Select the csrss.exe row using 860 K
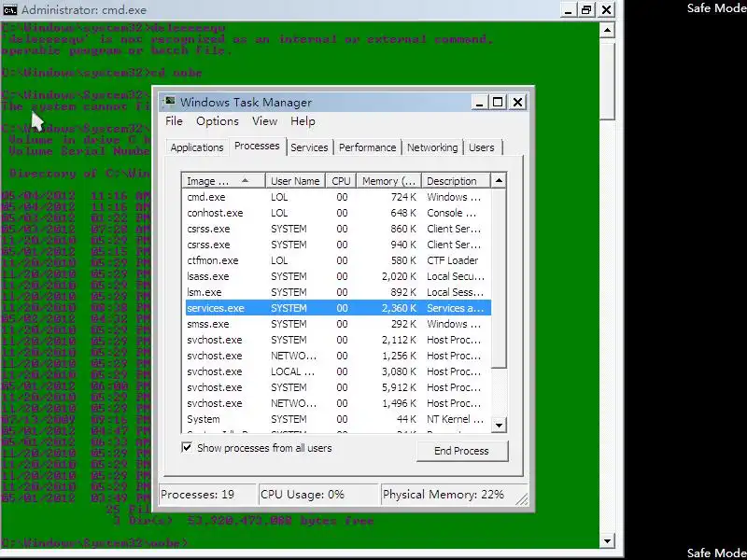747x560 pixels. [x=337, y=229]
